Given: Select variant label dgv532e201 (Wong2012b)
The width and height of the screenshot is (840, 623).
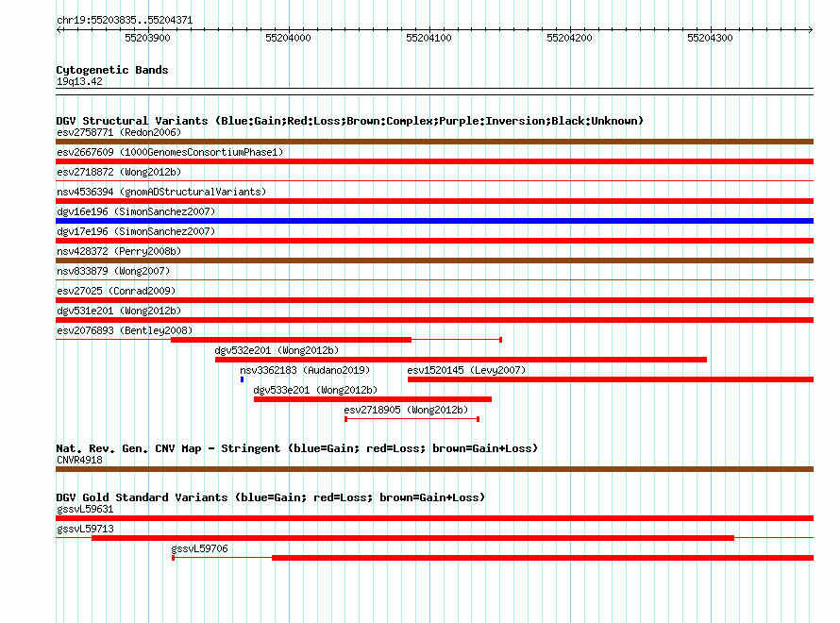Looking at the screenshot, I should (x=277, y=350).
